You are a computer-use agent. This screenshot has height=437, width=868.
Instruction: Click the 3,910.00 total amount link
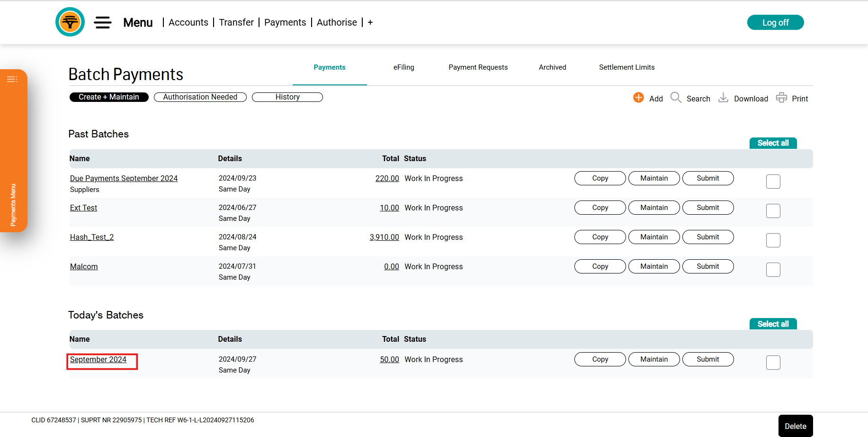[x=384, y=237]
